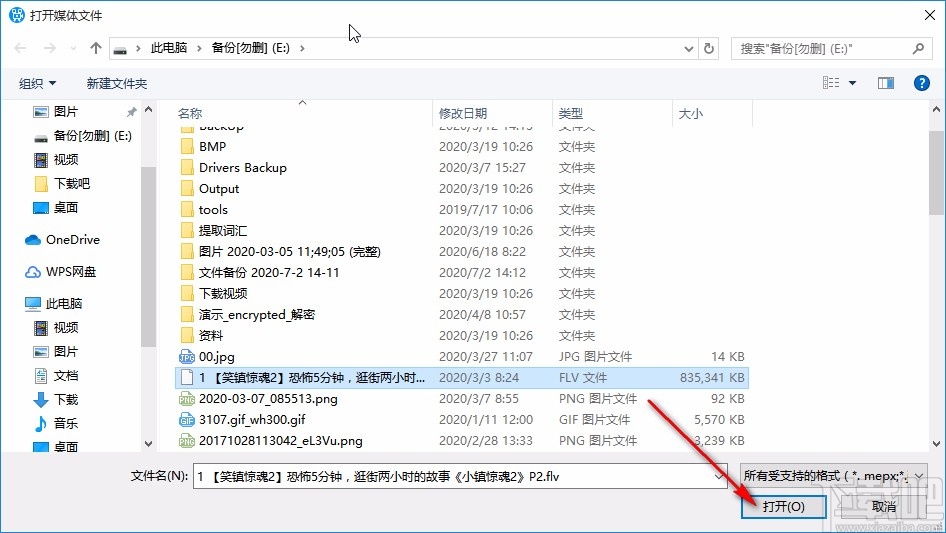Screen dimensions: 946x533
Task: Select 此电脑 in the address breadcrumb
Action: pos(169,48)
